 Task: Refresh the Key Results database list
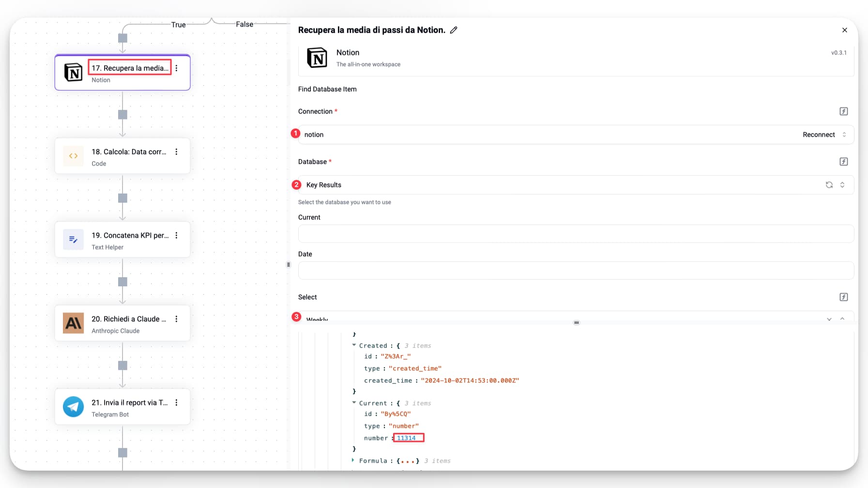(829, 185)
